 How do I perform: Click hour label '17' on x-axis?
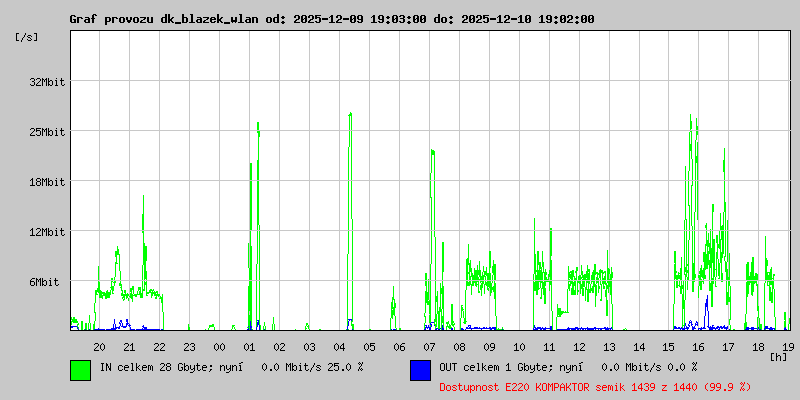729,347
